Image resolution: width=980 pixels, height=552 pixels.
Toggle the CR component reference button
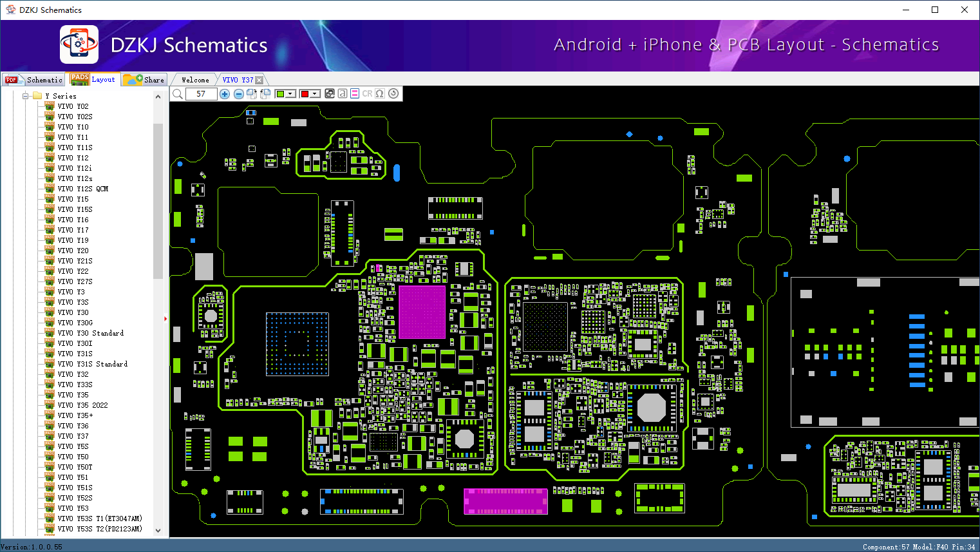point(367,93)
